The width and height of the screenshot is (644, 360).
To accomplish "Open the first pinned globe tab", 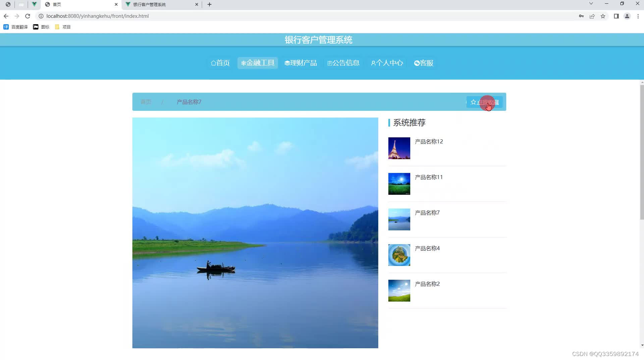I will click(x=8, y=4).
